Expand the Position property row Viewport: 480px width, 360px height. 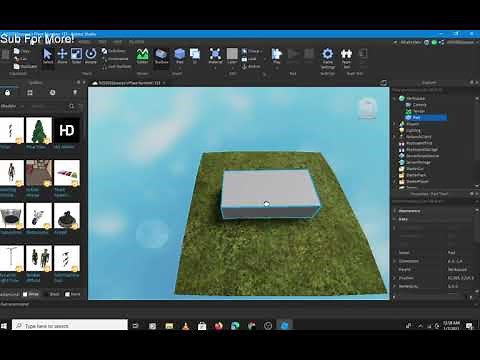click(395, 278)
